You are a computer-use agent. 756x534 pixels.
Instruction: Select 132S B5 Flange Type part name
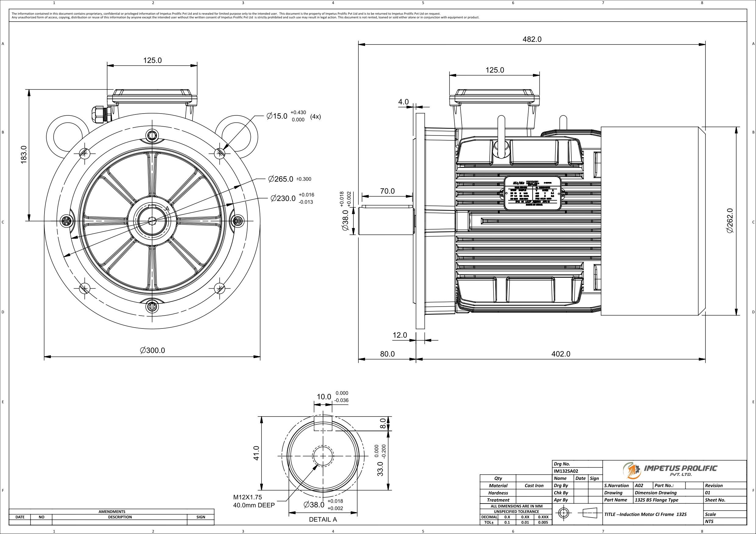(656, 500)
